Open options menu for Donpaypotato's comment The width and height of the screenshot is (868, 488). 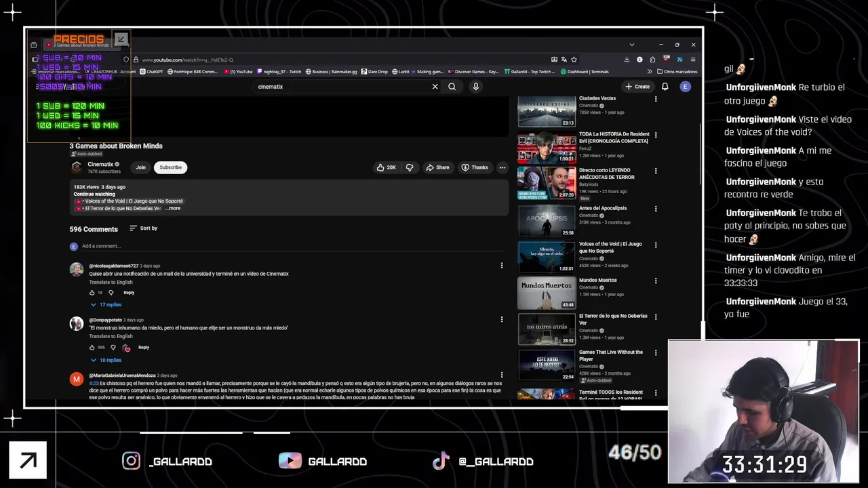click(502, 320)
